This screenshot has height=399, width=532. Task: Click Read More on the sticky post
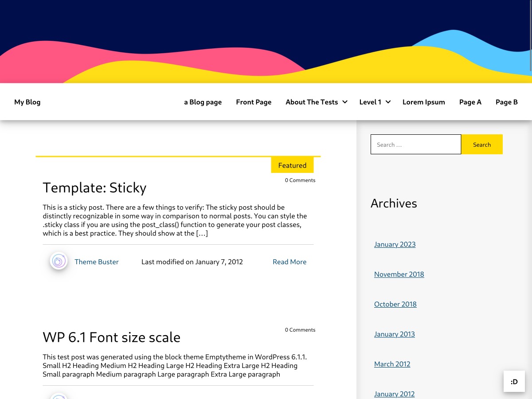(289, 262)
